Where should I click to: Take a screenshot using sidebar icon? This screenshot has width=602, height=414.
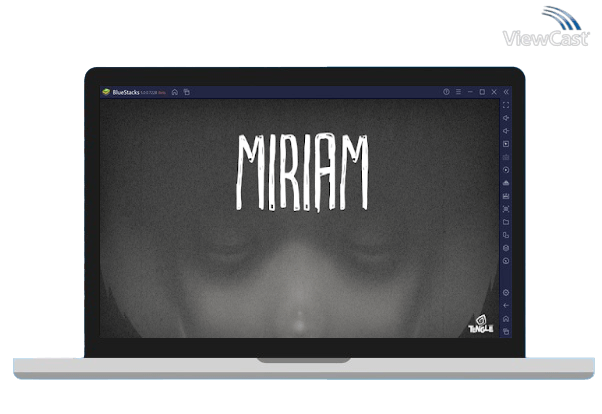pyautogui.click(x=506, y=209)
